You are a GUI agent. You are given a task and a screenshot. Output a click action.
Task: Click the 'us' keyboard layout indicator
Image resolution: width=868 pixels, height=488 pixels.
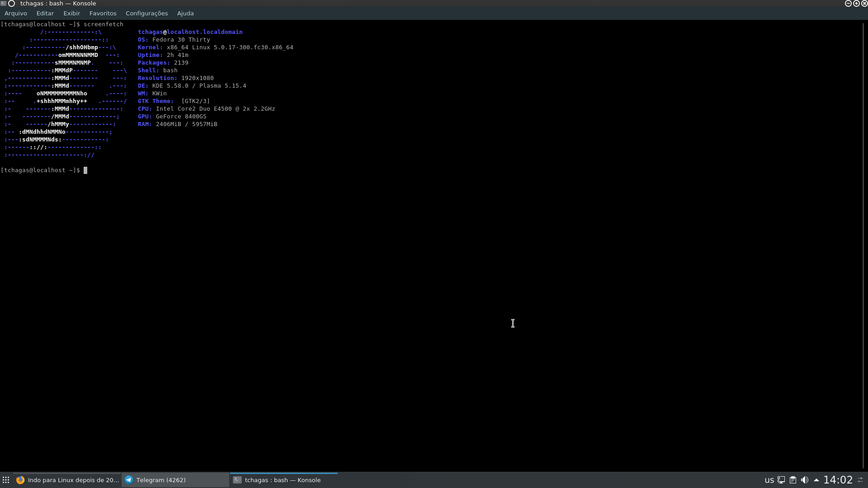pyautogui.click(x=769, y=480)
